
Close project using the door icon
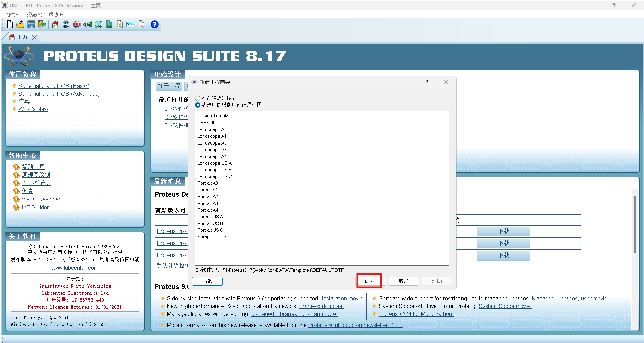point(42,24)
